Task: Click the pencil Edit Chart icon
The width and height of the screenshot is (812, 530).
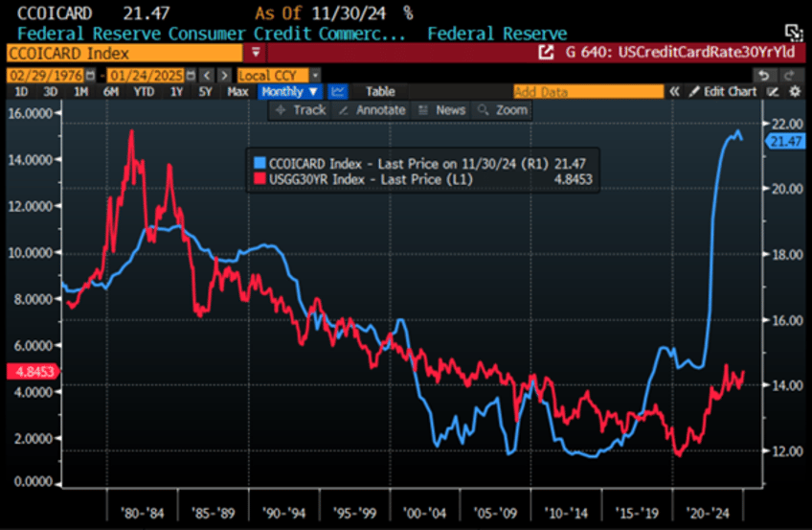Action: pos(693,92)
